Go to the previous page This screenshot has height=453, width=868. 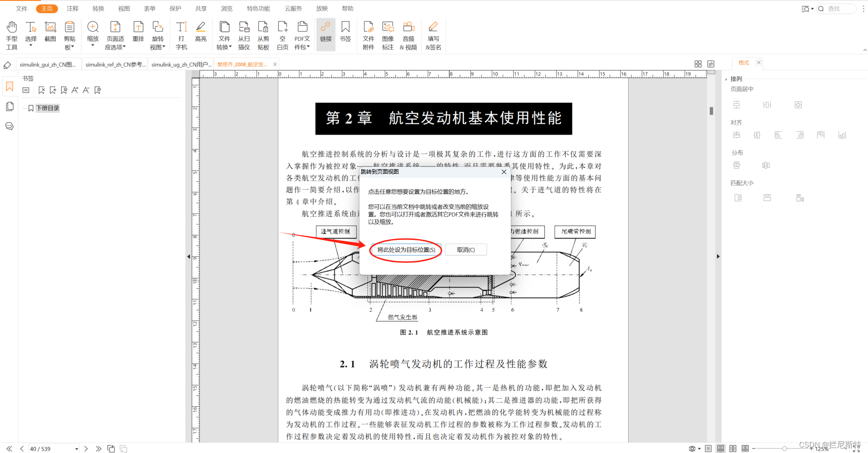pyautogui.click(x=22, y=448)
